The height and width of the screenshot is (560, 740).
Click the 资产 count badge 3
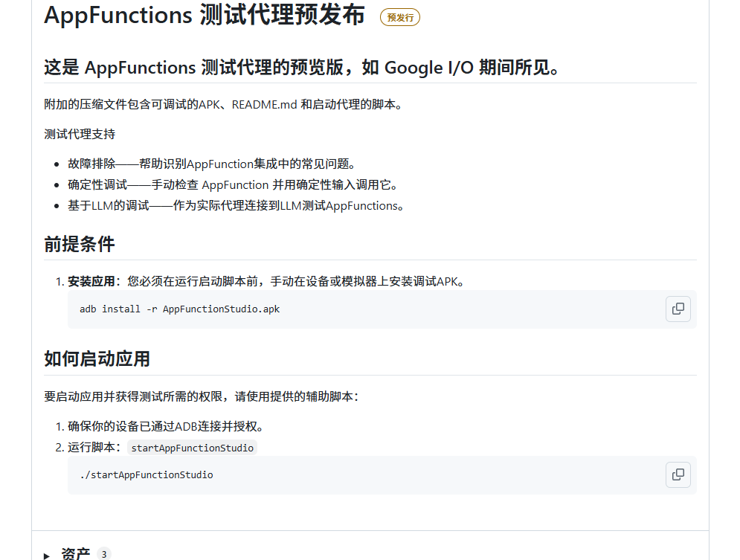click(104, 554)
